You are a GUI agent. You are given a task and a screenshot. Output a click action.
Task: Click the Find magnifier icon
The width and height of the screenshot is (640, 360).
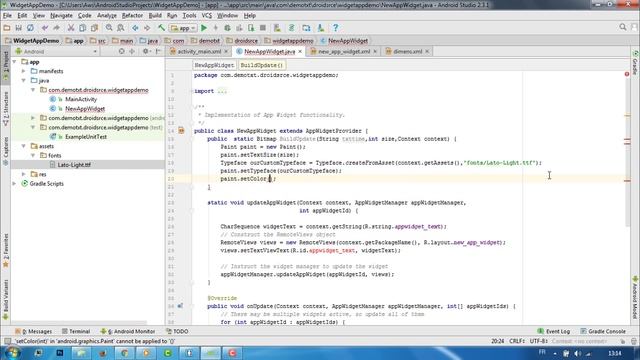109,28
